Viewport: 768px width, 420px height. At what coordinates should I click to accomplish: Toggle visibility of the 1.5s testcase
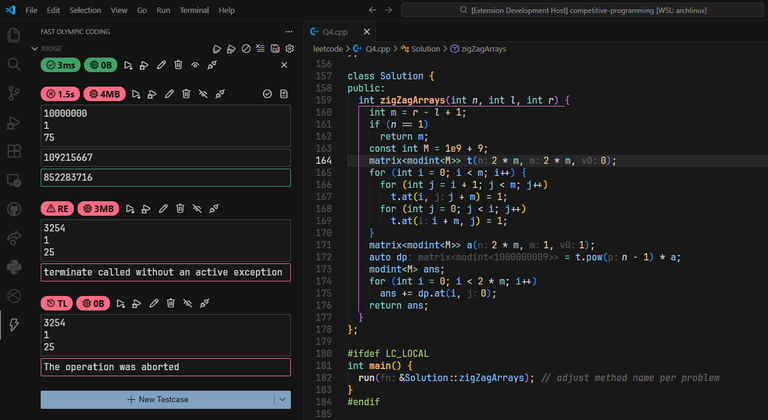tap(203, 94)
